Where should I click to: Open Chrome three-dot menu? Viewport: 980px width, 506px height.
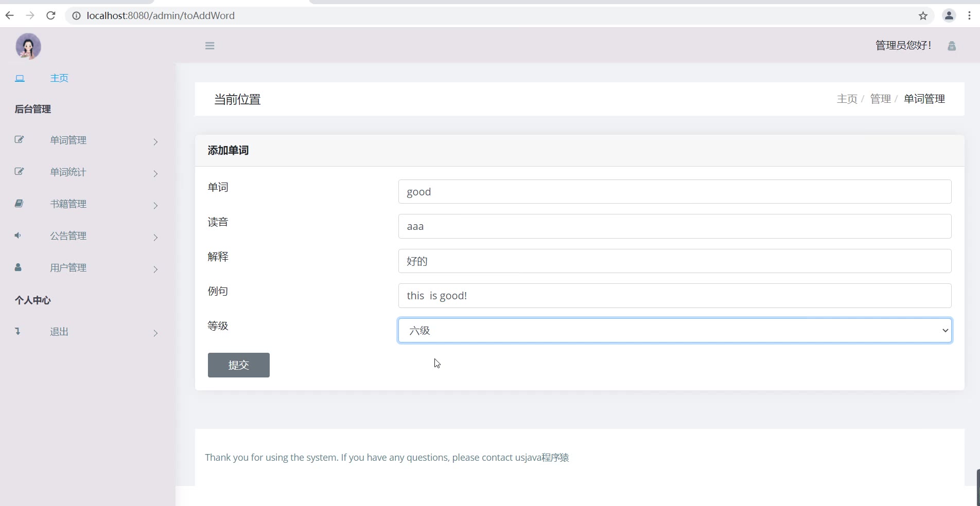pos(969,16)
